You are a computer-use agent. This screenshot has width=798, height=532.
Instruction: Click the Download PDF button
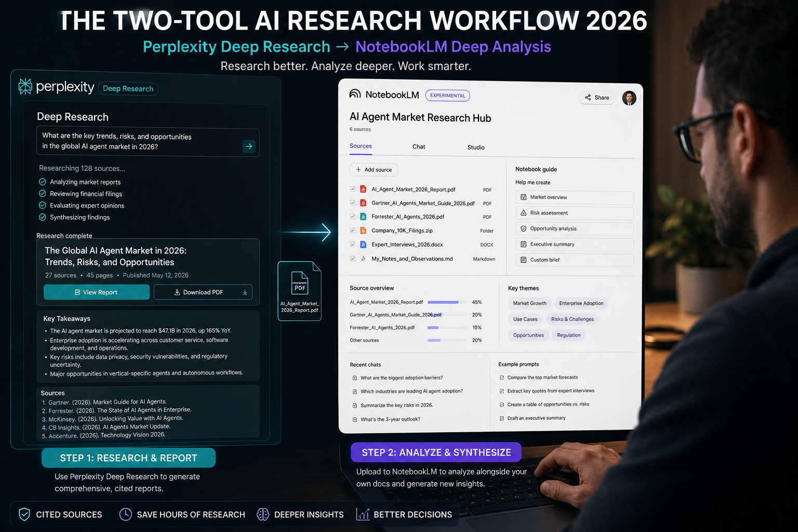[203, 292]
